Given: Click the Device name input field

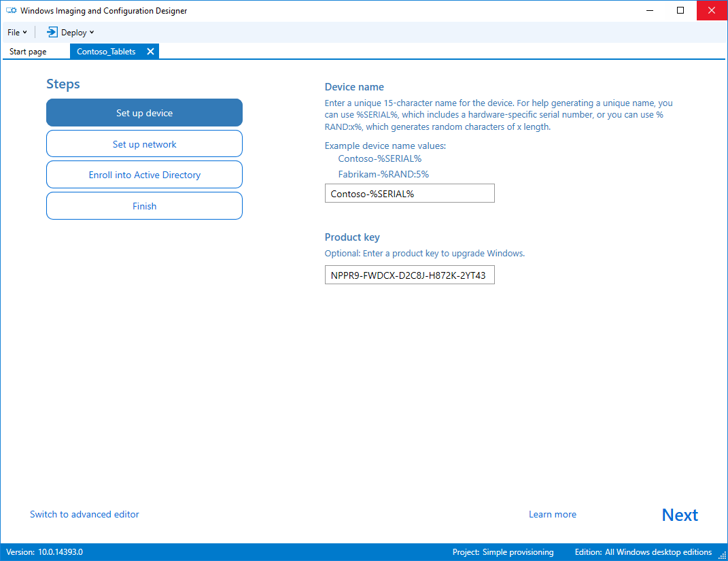Looking at the screenshot, I should point(409,193).
